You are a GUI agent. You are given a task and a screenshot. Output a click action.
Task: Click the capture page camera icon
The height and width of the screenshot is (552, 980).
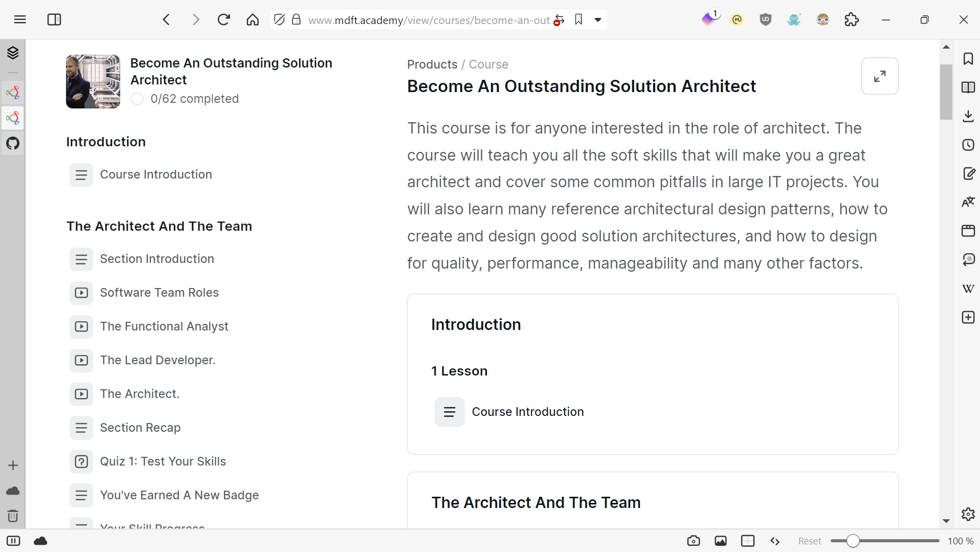click(x=693, y=541)
